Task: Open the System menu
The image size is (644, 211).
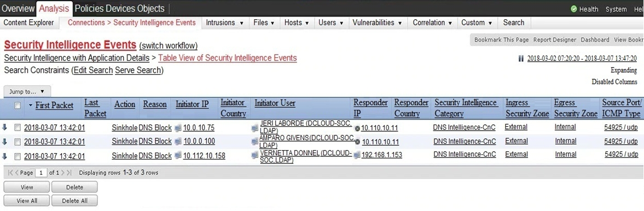Action: [x=616, y=9]
